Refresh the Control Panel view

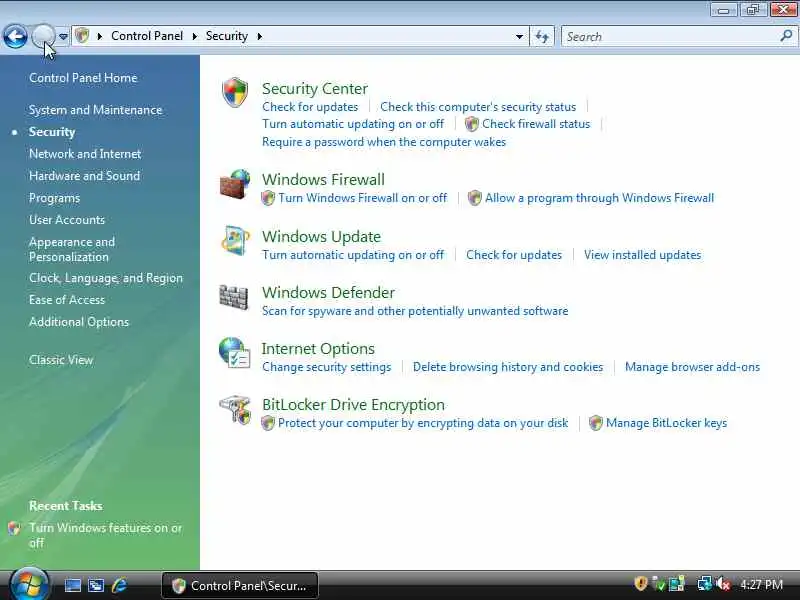(x=542, y=36)
